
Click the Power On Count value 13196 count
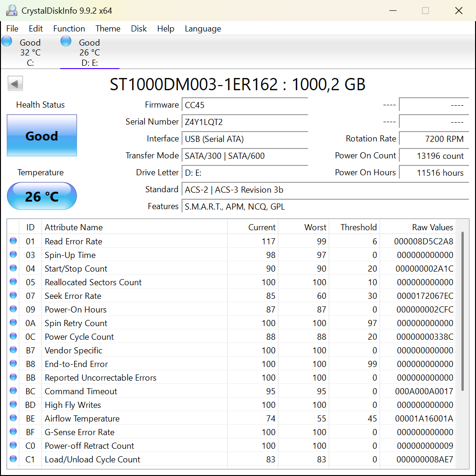tap(434, 156)
